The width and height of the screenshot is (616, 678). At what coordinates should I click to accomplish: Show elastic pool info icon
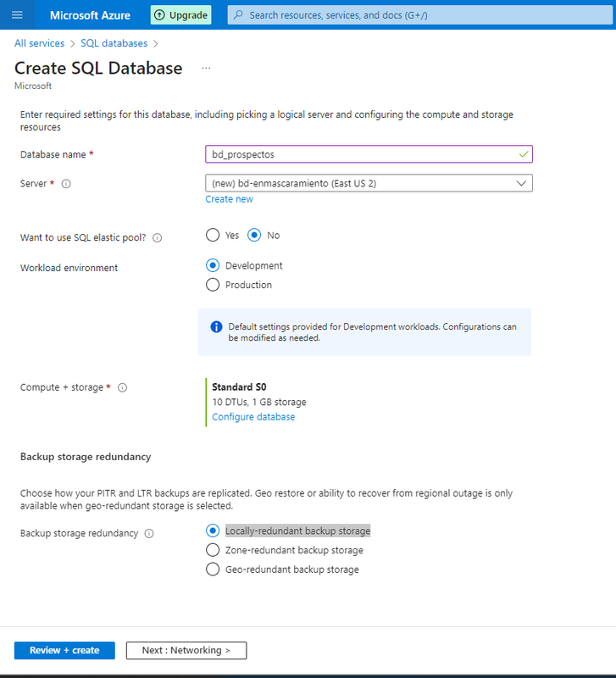[x=158, y=238]
